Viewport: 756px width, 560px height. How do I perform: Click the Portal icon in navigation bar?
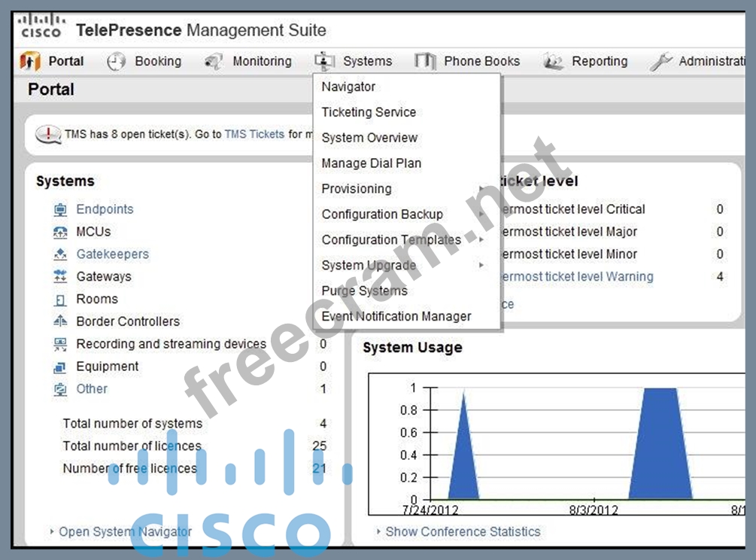(x=30, y=62)
